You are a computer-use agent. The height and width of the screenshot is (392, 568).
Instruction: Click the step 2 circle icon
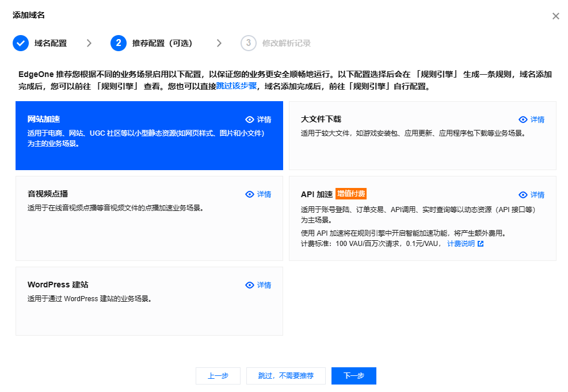pos(119,43)
